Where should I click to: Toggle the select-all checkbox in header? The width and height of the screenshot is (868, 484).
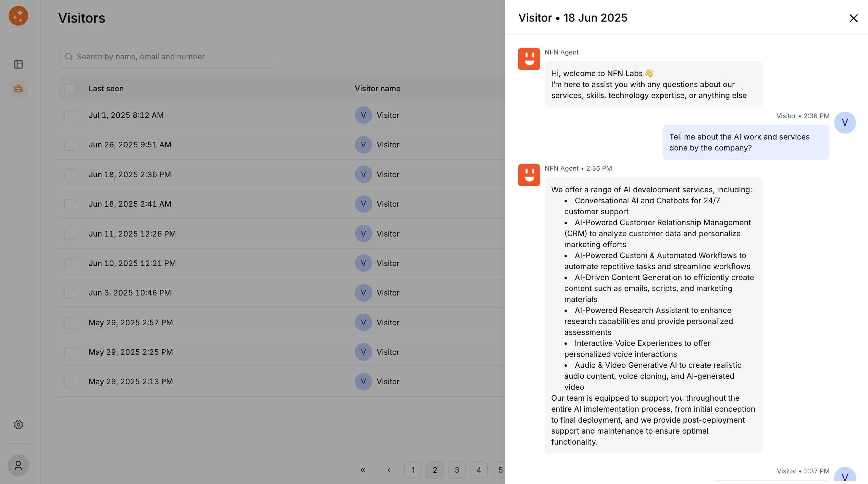pyautogui.click(x=70, y=89)
